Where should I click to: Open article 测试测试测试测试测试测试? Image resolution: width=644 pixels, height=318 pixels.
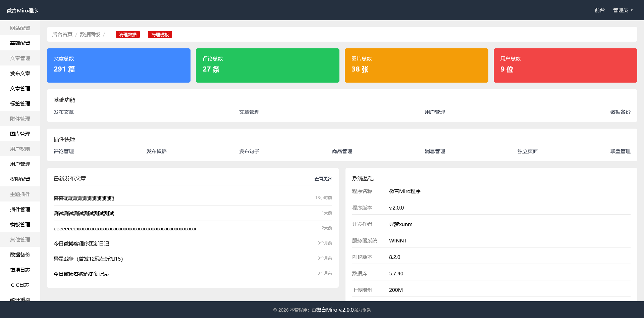(84, 213)
